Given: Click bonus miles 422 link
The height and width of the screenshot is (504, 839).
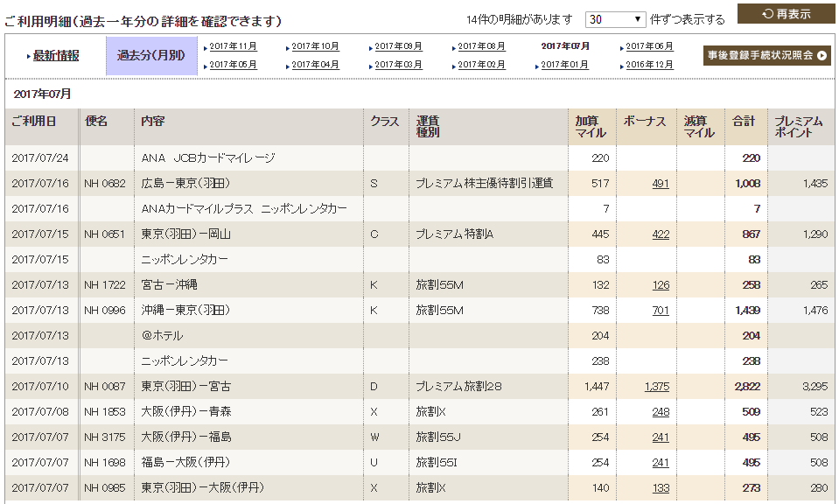Looking at the screenshot, I should pos(661,234).
